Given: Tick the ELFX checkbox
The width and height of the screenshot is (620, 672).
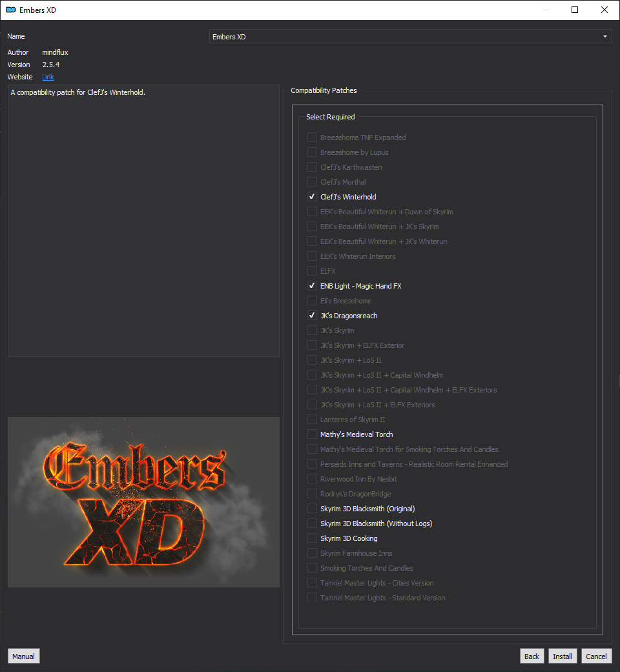Looking at the screenshot, I should coord(312,271).
